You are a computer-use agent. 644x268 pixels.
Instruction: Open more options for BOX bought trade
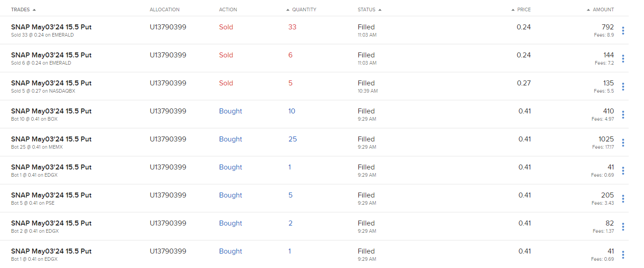tap(623, 115)
